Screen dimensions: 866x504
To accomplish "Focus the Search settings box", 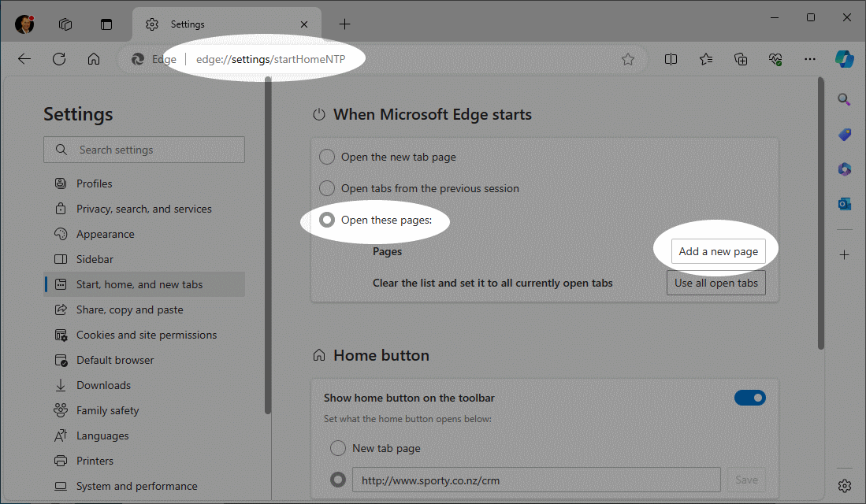I will [144, 150].
